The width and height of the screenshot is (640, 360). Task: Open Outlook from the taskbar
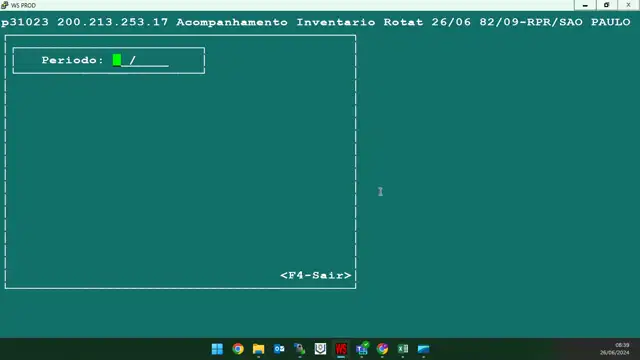click(x=279, y=349)
